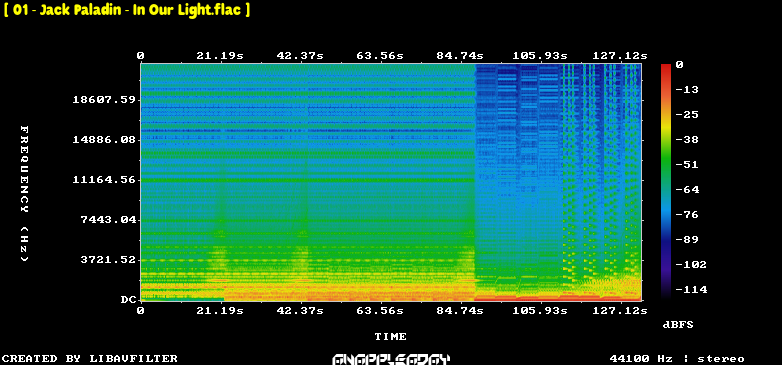Click the file title In Our Light.flac
This screenshot has width=782, height=365.
(127, 10)
